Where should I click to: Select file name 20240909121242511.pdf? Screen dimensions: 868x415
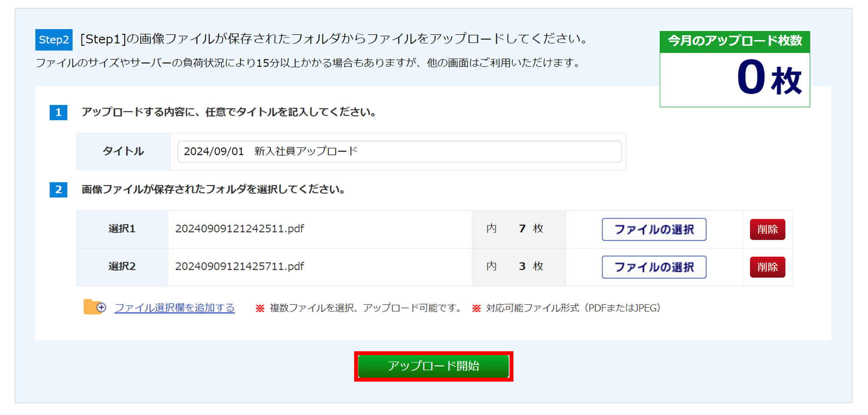tap(240, 229)
